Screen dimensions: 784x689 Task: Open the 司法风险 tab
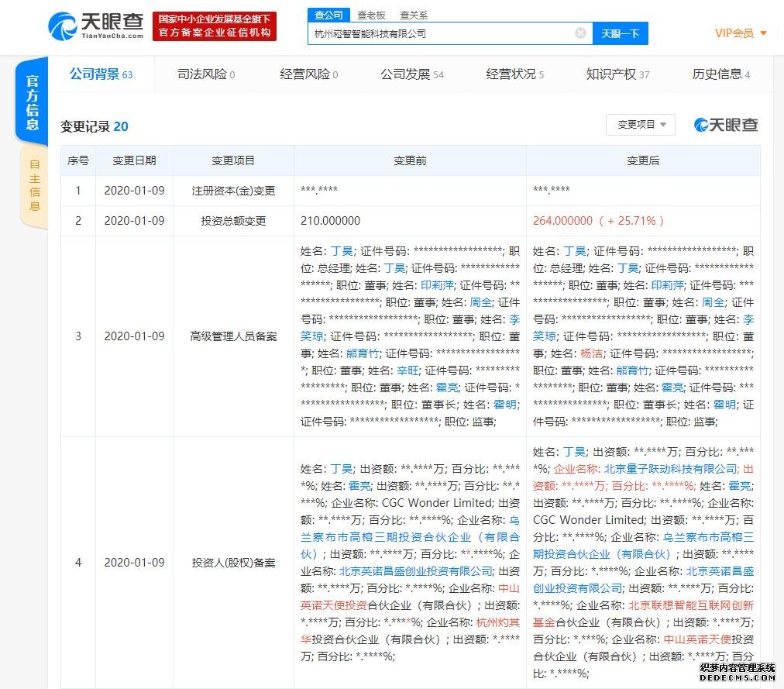206,74
